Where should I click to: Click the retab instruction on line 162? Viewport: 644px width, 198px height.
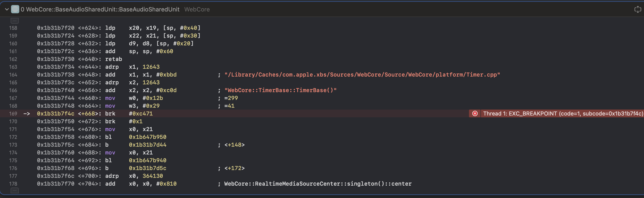(113, 59)
